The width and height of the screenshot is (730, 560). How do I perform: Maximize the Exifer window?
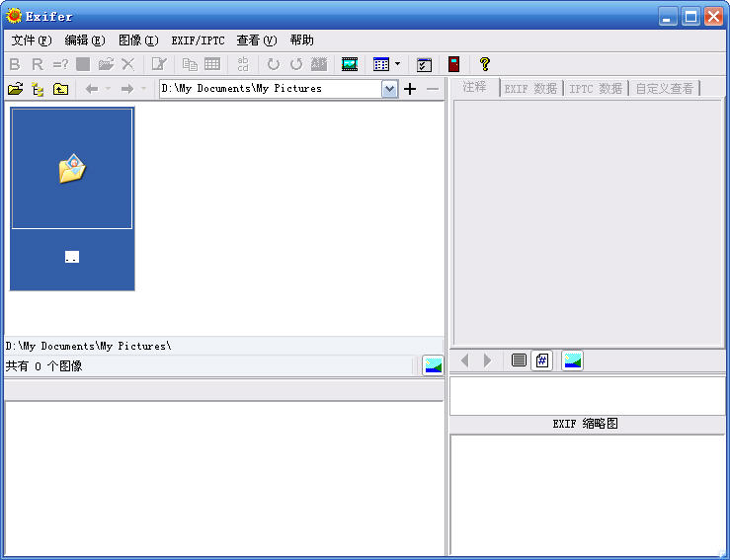(690, 17)
